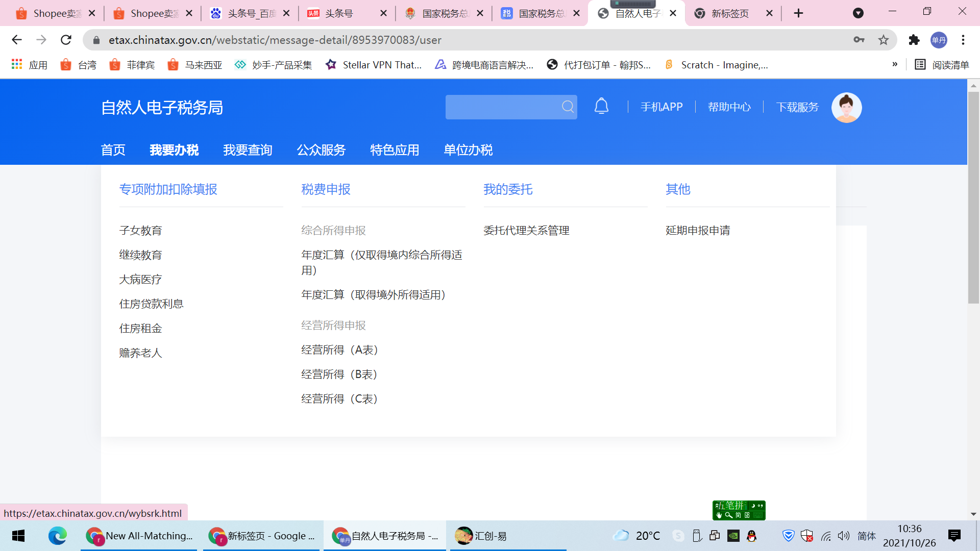Image resolution: width=980 pixels, height=551 pixels.
Task: Expand the 20°C weather widget on taskbar
Action: [636, 536]
